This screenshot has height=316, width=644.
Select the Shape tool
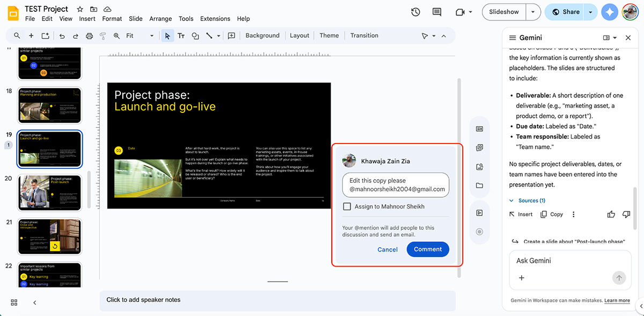(x=195, y=35)
